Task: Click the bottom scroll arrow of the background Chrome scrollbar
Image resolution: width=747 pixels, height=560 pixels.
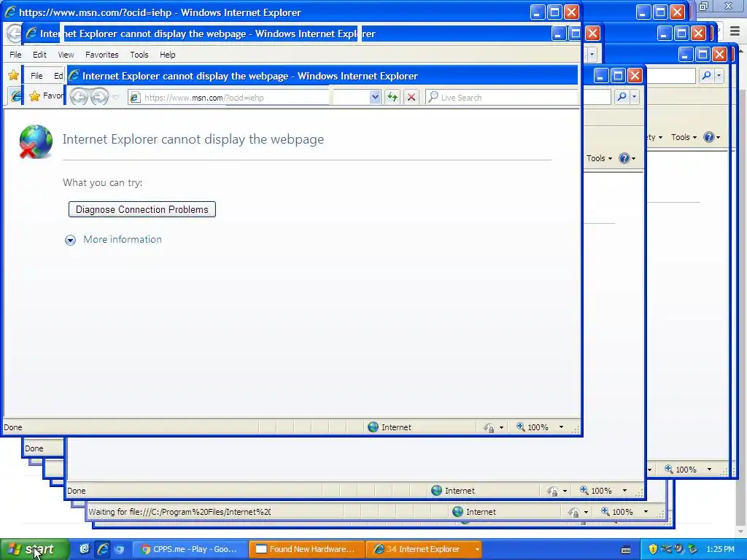Action: pyautogui.click(x=740, y=532)
